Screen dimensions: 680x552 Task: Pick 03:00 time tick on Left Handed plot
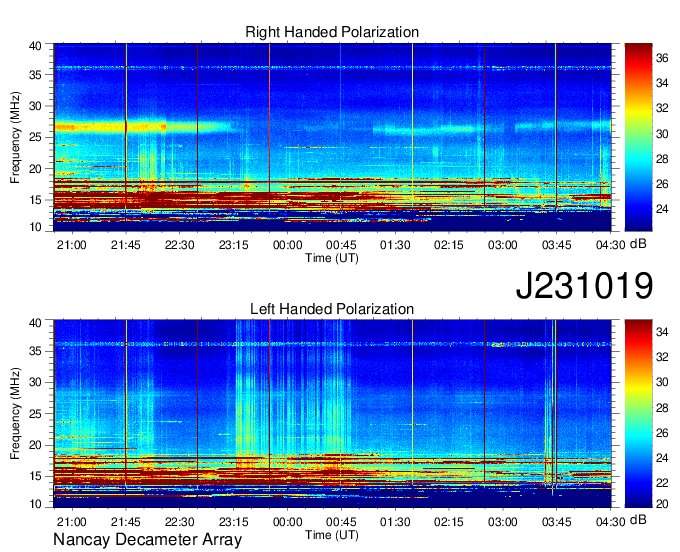click(503, 522)
